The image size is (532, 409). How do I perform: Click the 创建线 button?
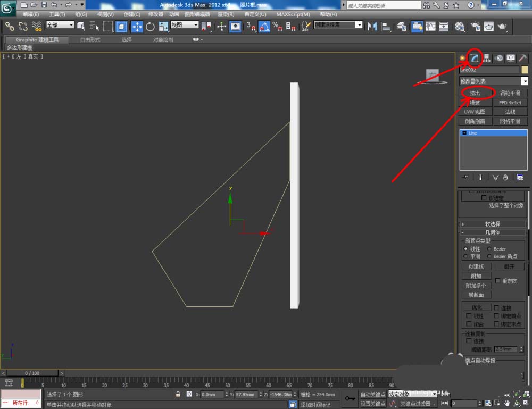click(476, 266)
